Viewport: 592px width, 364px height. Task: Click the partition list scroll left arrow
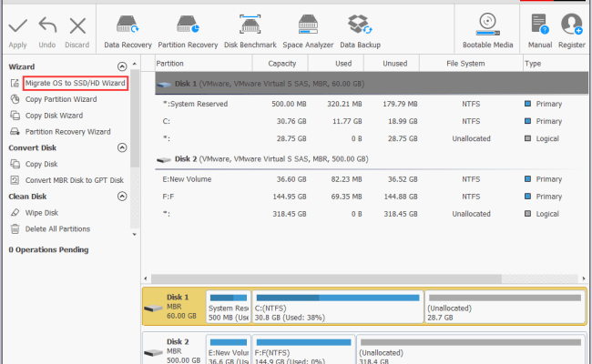coord(146,278)
